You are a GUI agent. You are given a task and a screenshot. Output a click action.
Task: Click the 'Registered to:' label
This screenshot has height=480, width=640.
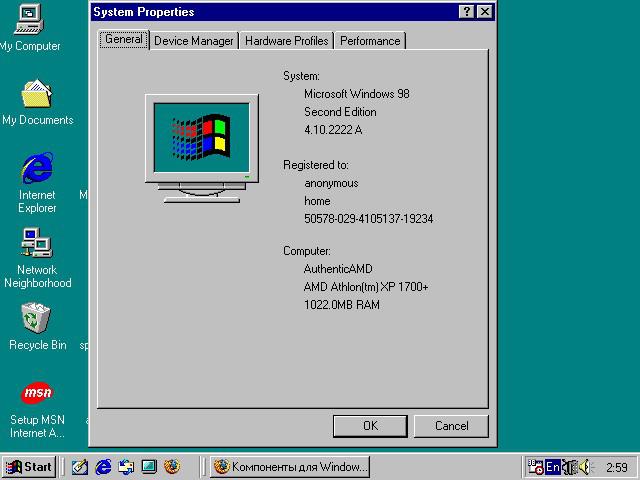coord(316,165)
